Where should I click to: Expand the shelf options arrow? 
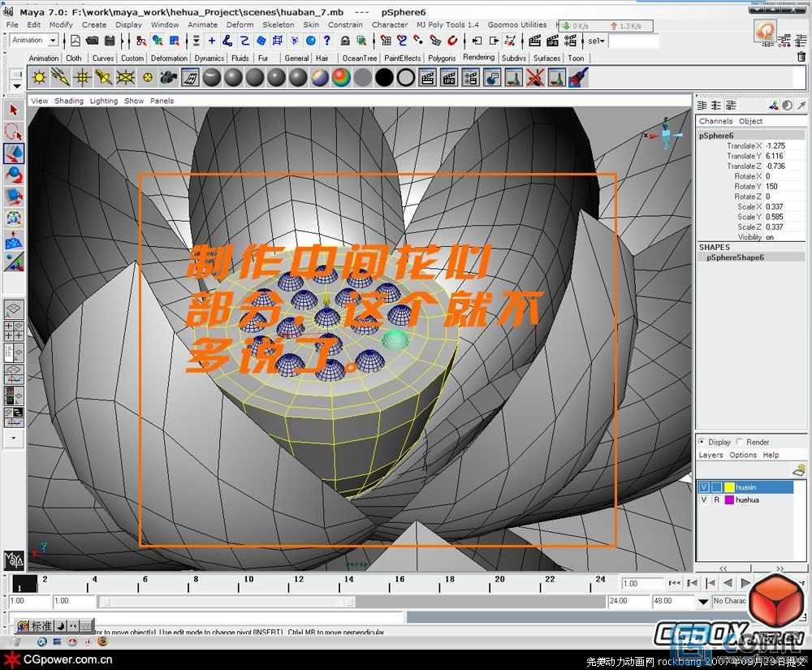tap(17, 86)
